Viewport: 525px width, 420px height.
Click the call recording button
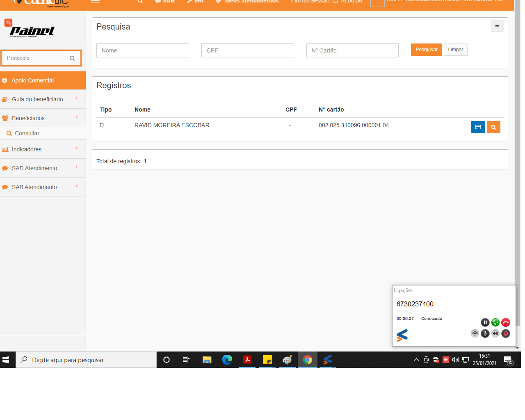(506, 333)
